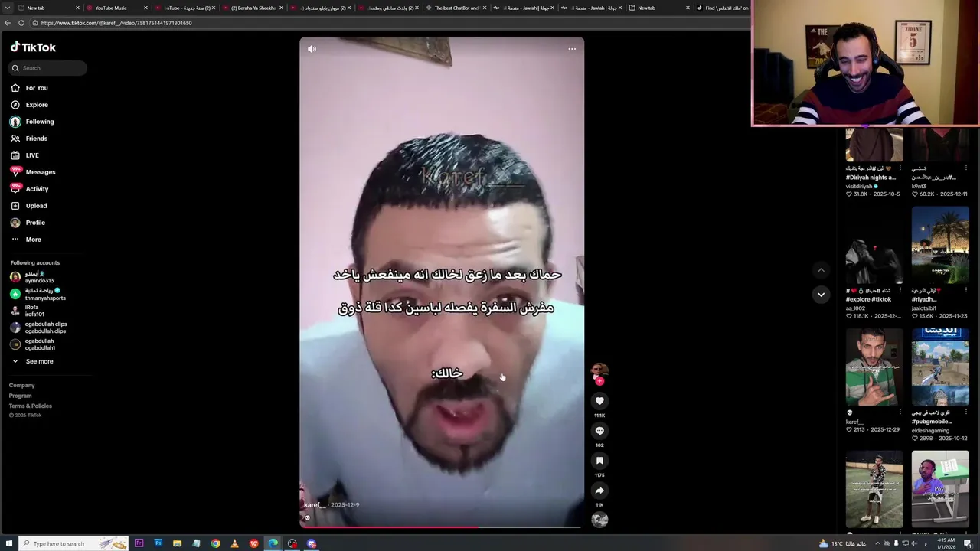Reload the page with refresh icon
The image size is (980, 551).
coord(21,23)
